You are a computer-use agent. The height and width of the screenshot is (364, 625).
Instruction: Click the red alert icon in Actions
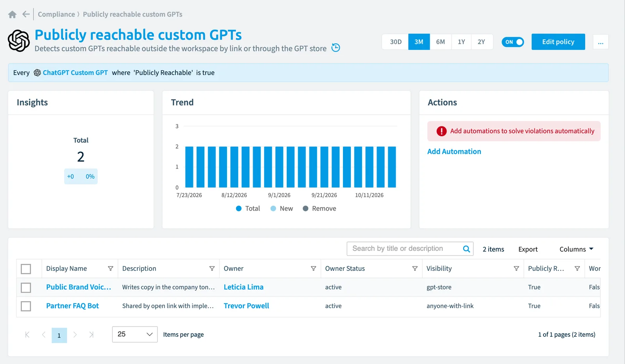441,131
